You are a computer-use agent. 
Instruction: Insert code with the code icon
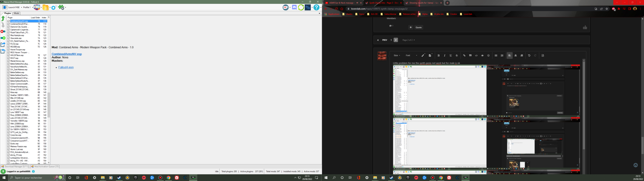click(x=476, y=56)
